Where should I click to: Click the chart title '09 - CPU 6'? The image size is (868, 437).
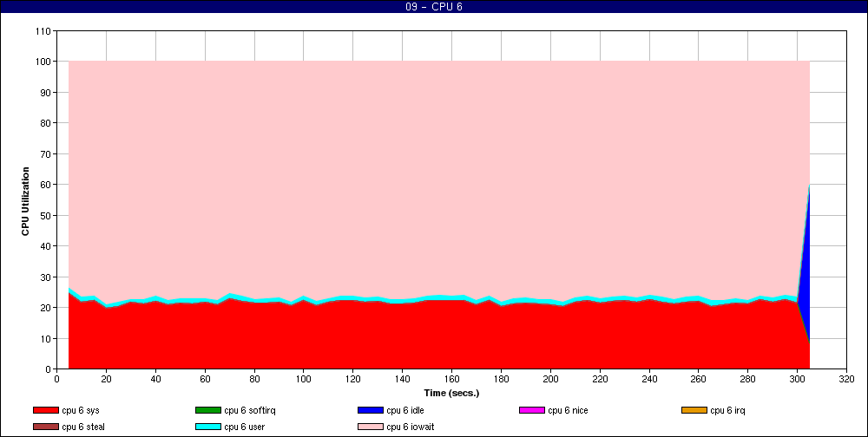(434, 7)
